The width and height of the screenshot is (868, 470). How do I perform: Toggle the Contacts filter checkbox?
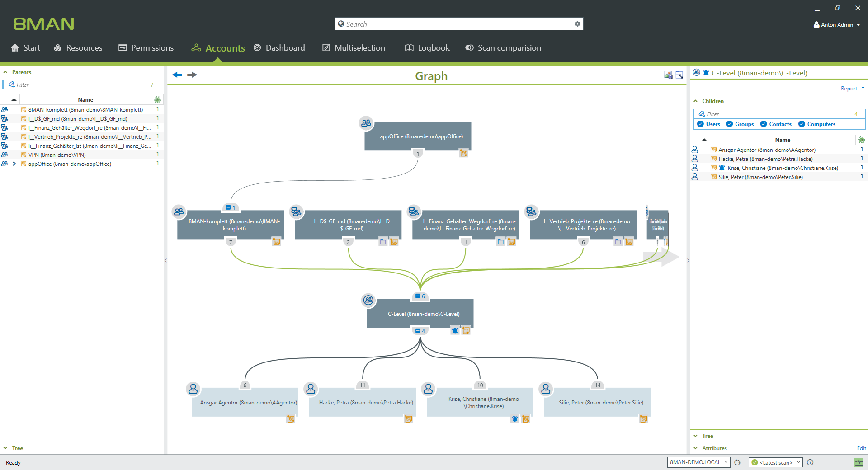click(x=764, y=124)
